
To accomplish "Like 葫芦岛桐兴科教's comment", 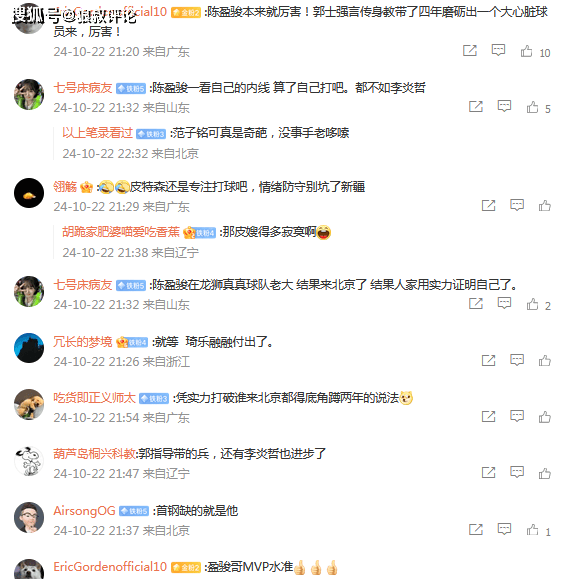I will coord(545,473).
